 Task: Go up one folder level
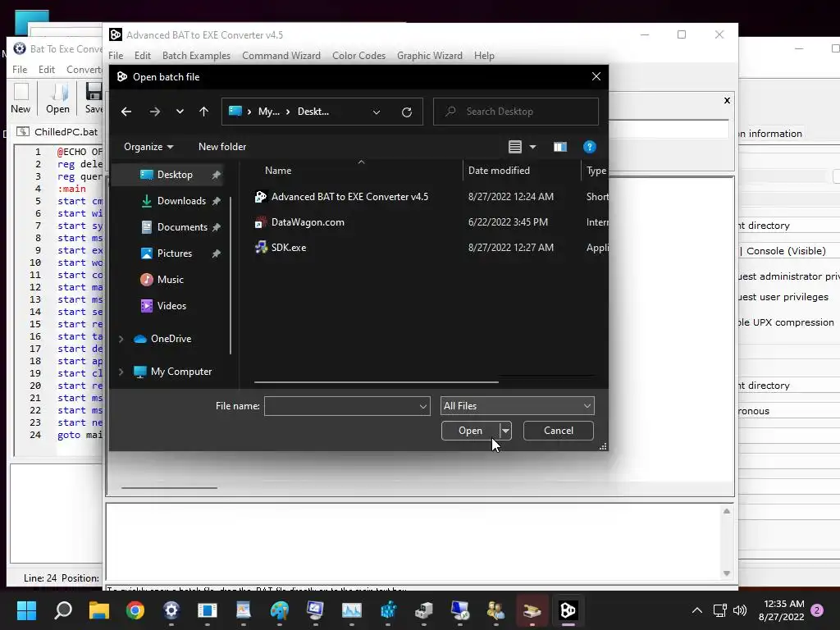click(203, 112)
